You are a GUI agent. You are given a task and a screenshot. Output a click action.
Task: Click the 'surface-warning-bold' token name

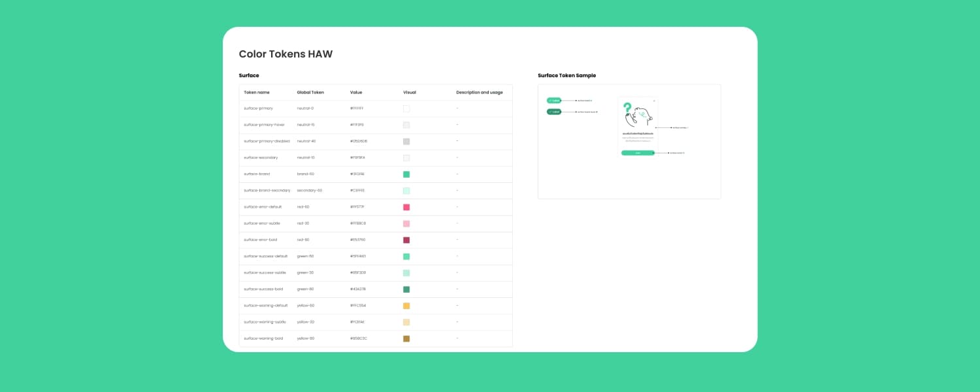click(x=263, y=338)
